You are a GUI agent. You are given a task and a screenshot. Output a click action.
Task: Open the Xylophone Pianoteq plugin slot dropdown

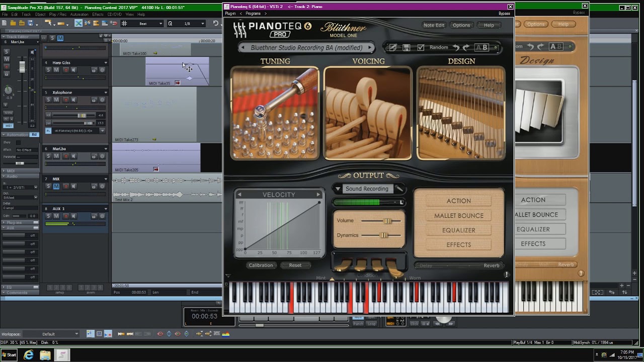tap(102, 131)
